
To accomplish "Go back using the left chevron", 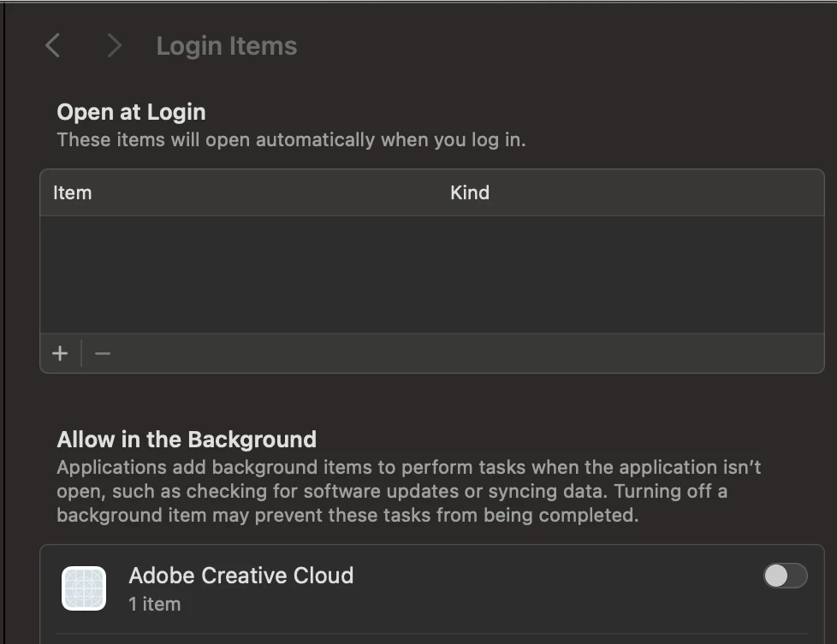I will [x=53, y=45].
